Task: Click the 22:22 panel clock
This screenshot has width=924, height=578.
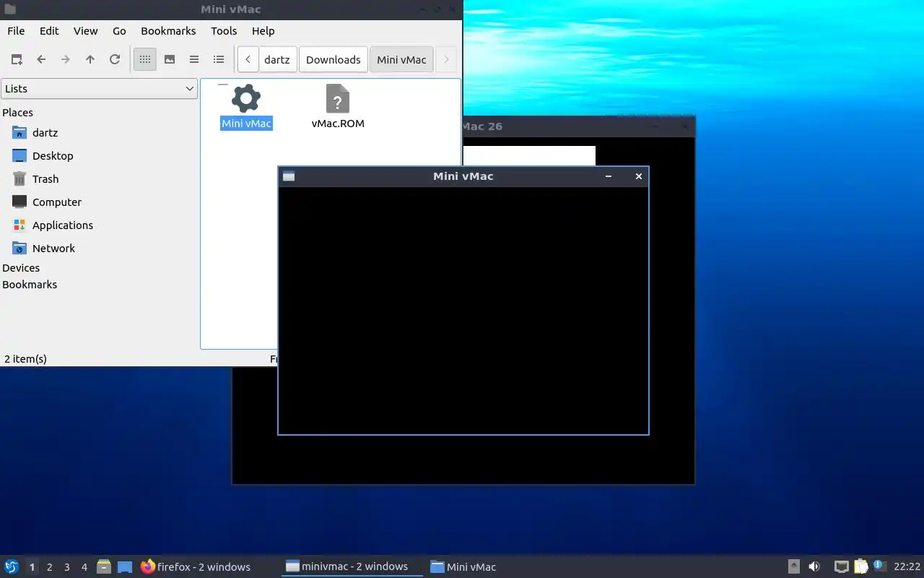Action: click(907, 567)
